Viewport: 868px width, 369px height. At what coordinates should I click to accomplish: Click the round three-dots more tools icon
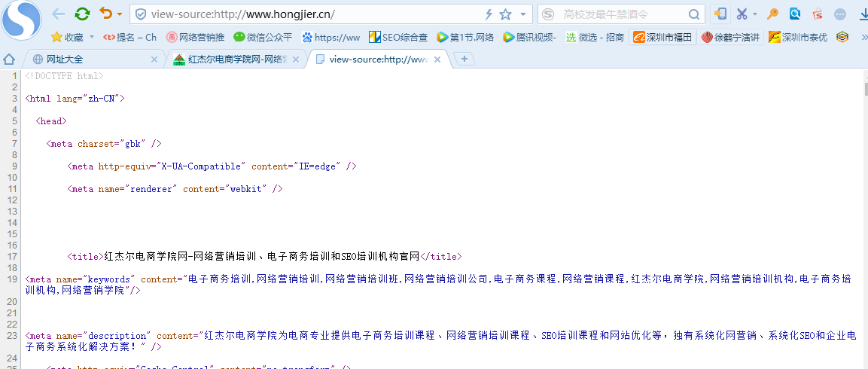(x=840, y=14)
